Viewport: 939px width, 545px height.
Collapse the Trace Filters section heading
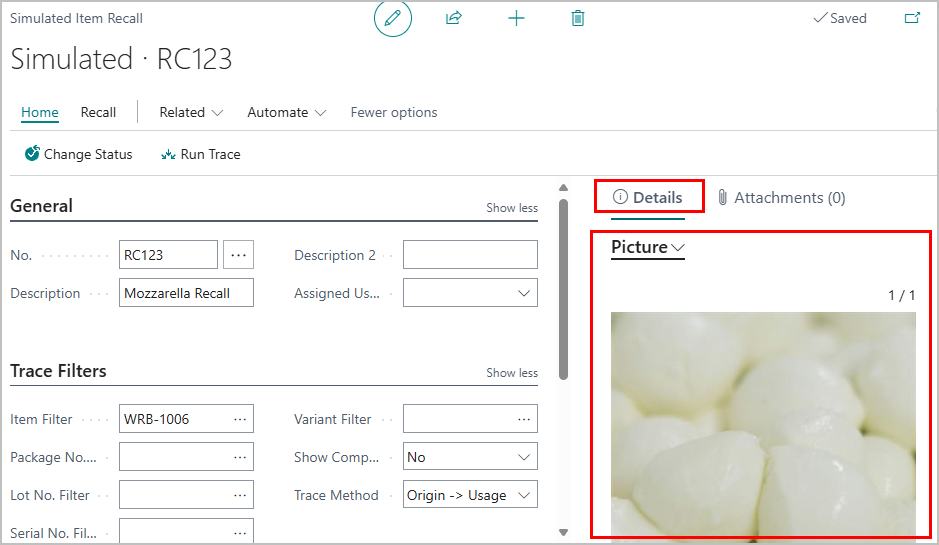click(x=58, y=371)
